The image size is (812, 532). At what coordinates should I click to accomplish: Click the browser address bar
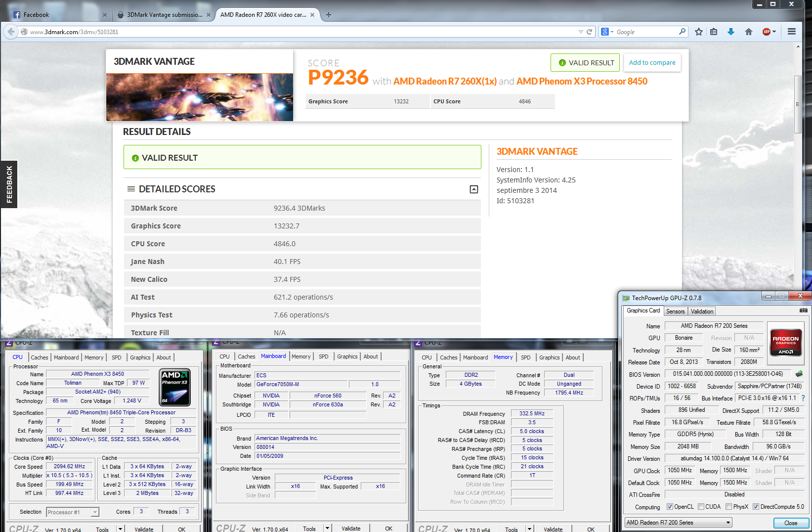301,32
